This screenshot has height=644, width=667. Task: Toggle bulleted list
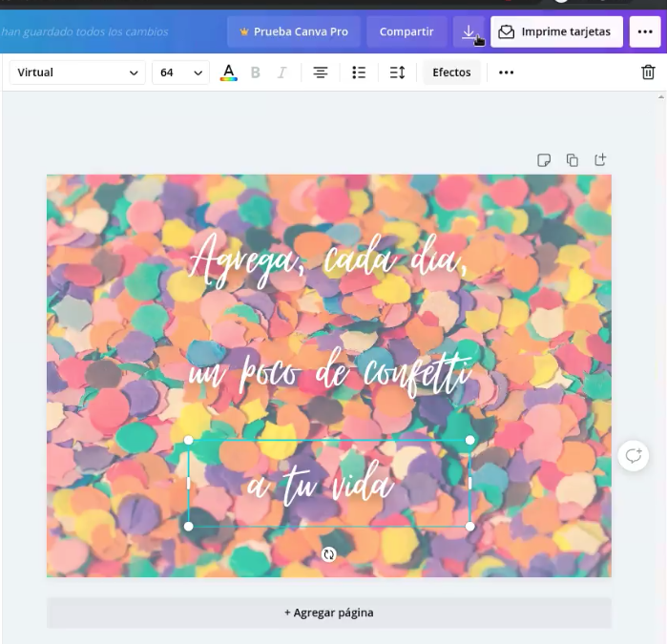coord(359,73)
